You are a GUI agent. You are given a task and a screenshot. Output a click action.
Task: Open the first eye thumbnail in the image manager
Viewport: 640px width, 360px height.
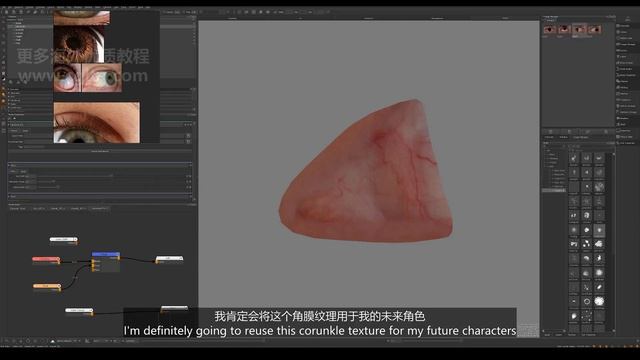pyautogui.click(x=549, y=29)
